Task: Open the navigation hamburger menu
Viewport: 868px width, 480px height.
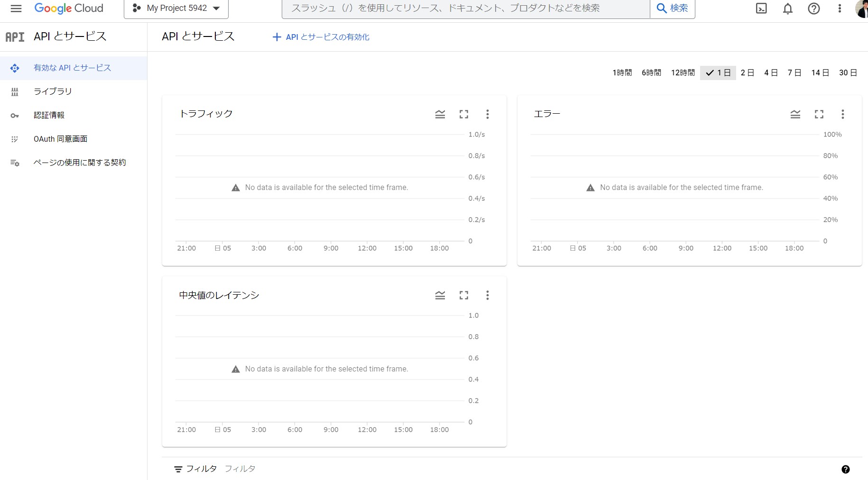Action: click(16, 8)
